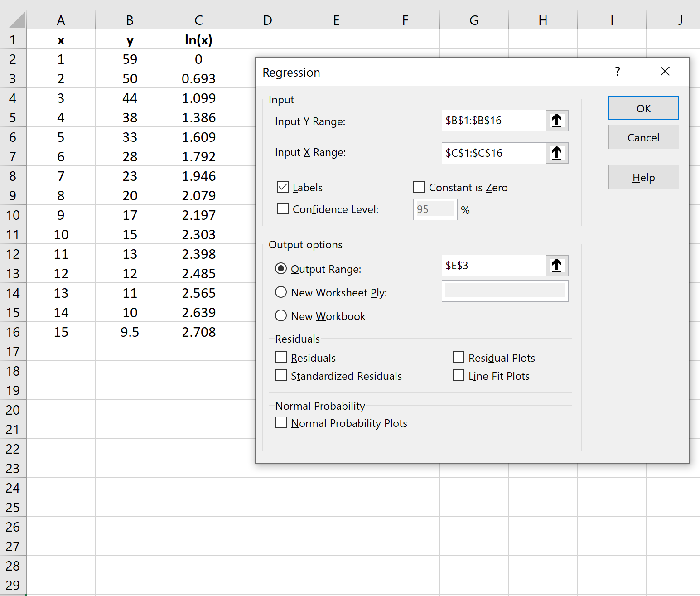This screenshot has height=596, width=700.
Task: Check Standardized Residuals
Action: click(281, 375)
